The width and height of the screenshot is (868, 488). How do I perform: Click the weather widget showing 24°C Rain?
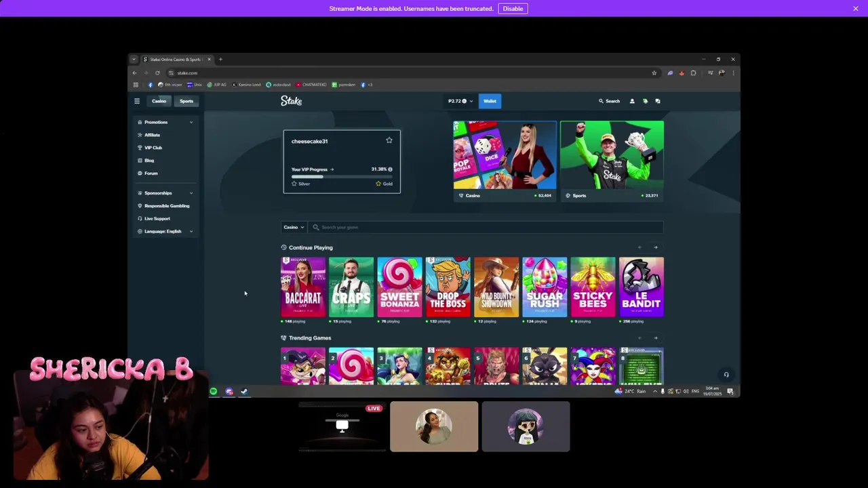click(x=631, y=392)
